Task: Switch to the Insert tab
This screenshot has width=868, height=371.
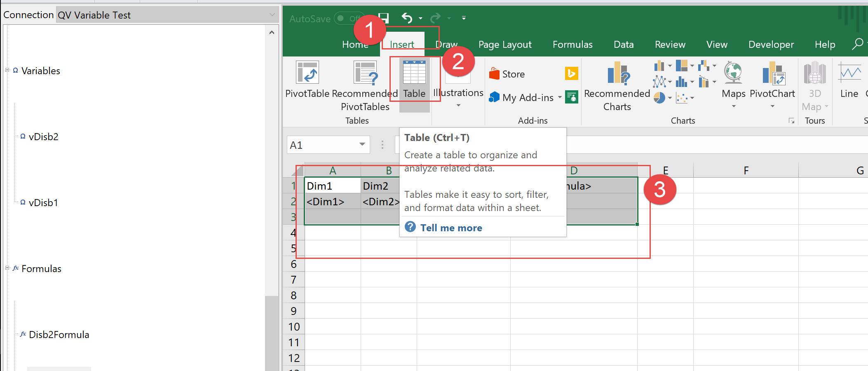Action: [x=402, y=45]
